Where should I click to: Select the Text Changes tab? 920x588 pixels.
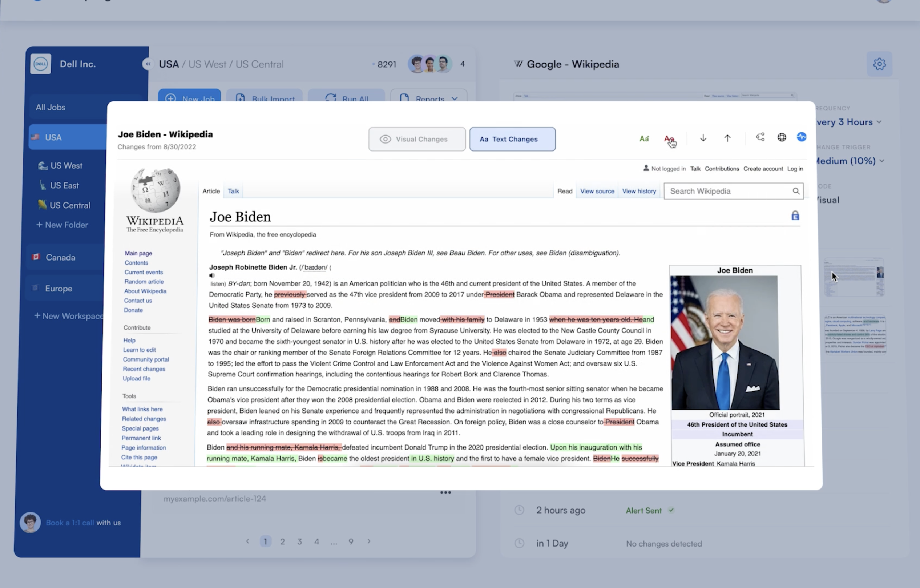[x=512, y=139]
